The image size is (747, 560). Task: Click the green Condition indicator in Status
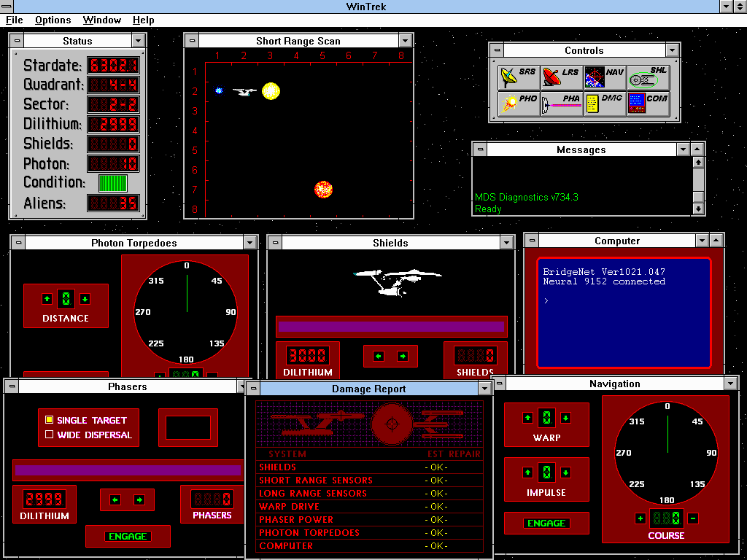point(113,183)
